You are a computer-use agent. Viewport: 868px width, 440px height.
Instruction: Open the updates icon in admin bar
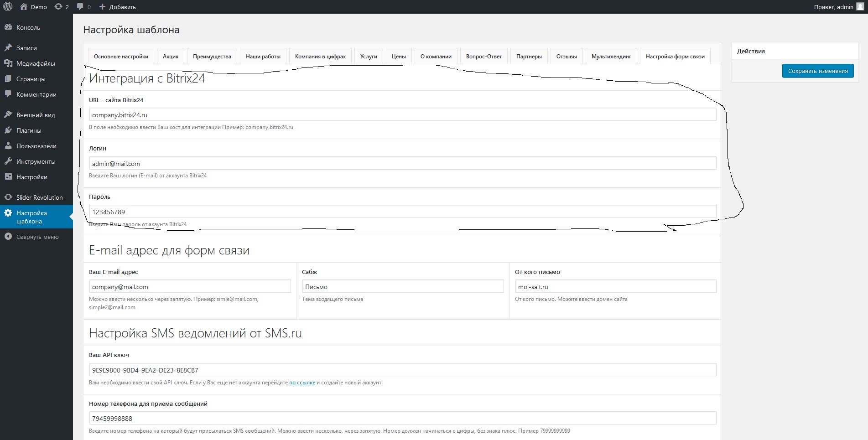(58, 7)
